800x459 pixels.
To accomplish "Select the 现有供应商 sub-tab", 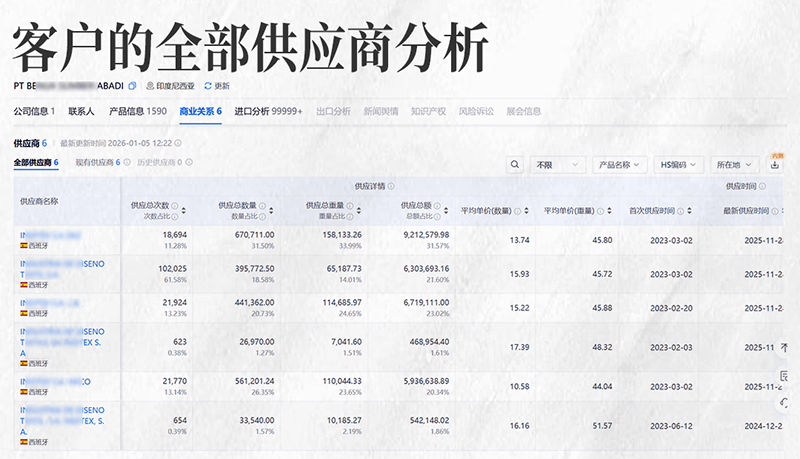I will 97,162.
